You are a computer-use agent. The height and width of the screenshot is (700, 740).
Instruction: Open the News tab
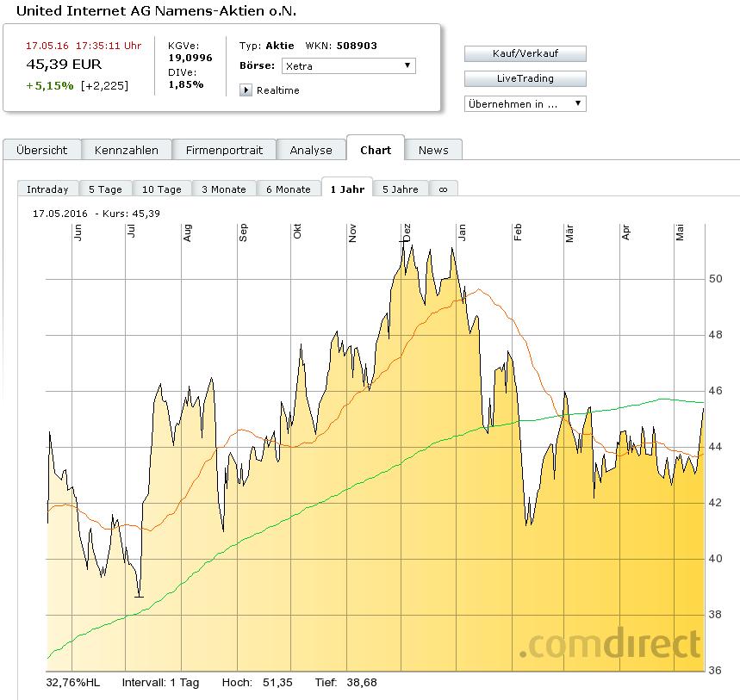pos(433,150)
